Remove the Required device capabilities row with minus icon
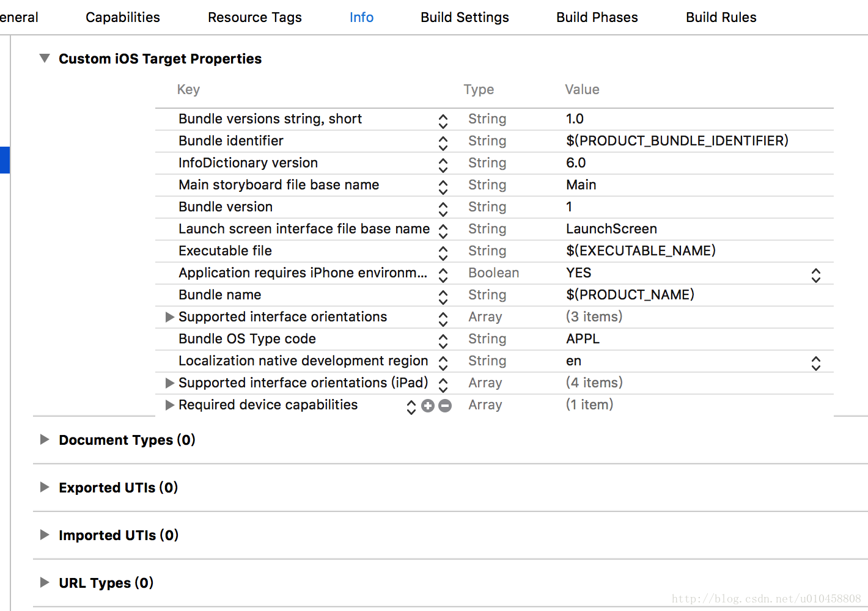The height and width of the screenshot is (611, 868). click(445, 406)
